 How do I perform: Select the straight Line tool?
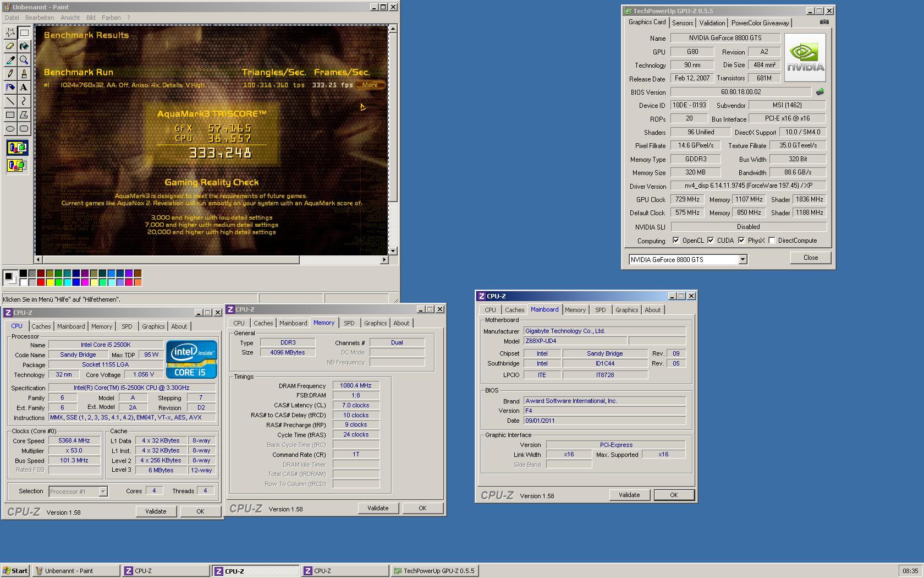10,101
